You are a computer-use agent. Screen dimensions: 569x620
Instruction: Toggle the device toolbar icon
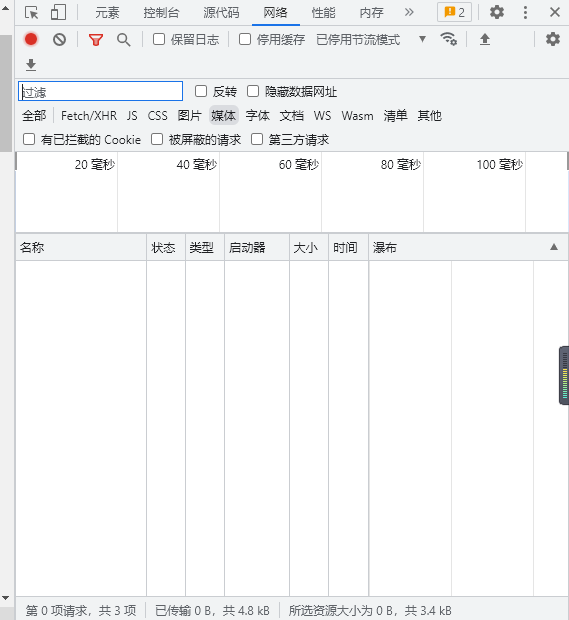58,13
